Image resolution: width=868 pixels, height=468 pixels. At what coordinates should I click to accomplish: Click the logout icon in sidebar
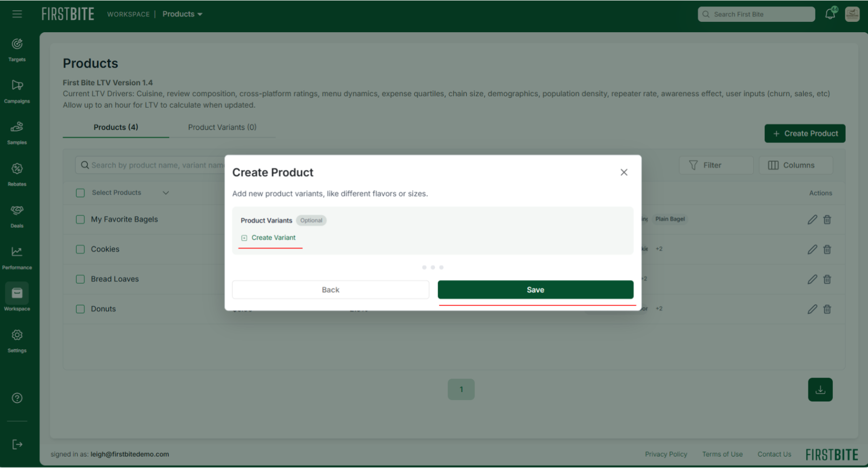coord(17,444)
